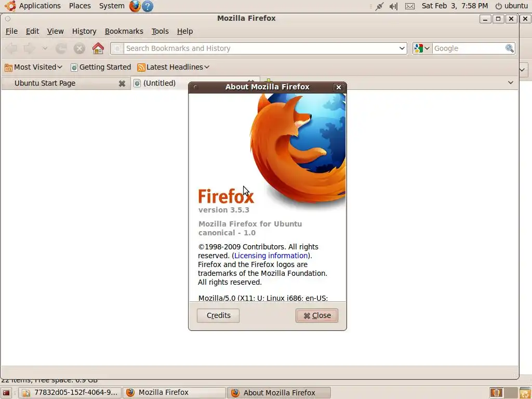Viewport: 532px width, 399px height.
Task: Click the Reload button in toolbar
Action: tap(61, 48)
